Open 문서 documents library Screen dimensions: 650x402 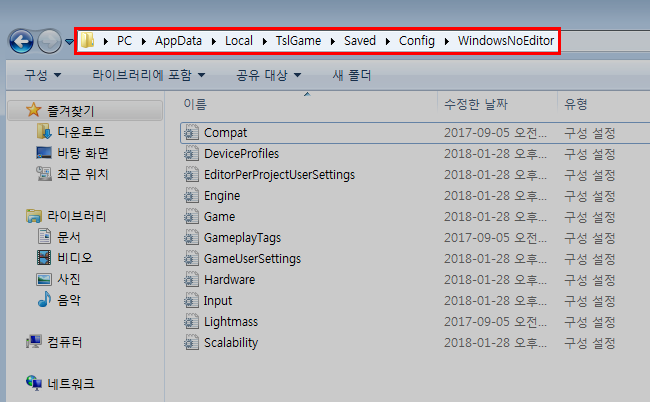coord(69,237)
